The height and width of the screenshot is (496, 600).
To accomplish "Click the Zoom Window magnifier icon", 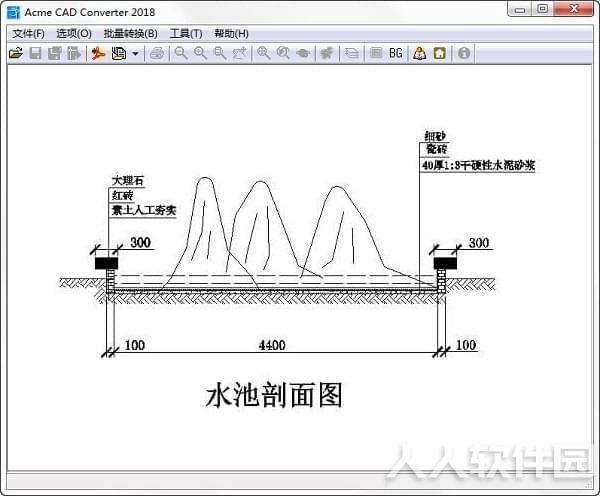I will 220,53.
